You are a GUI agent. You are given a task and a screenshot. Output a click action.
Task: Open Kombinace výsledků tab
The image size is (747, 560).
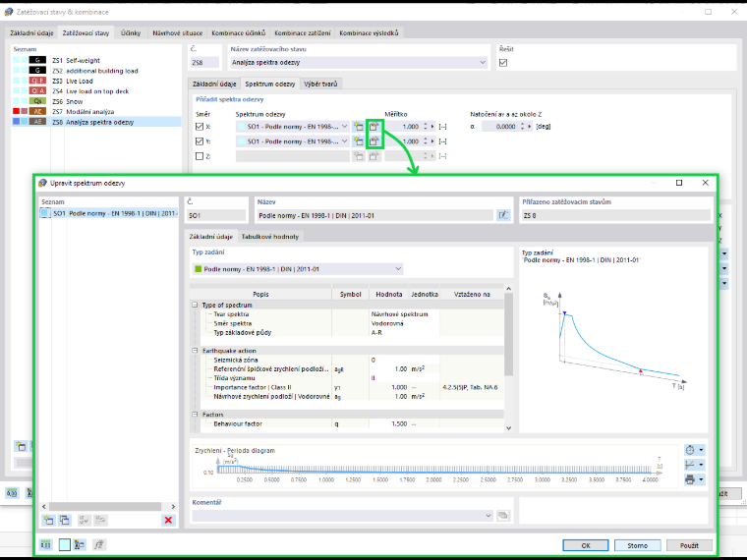tap(369, 32)
